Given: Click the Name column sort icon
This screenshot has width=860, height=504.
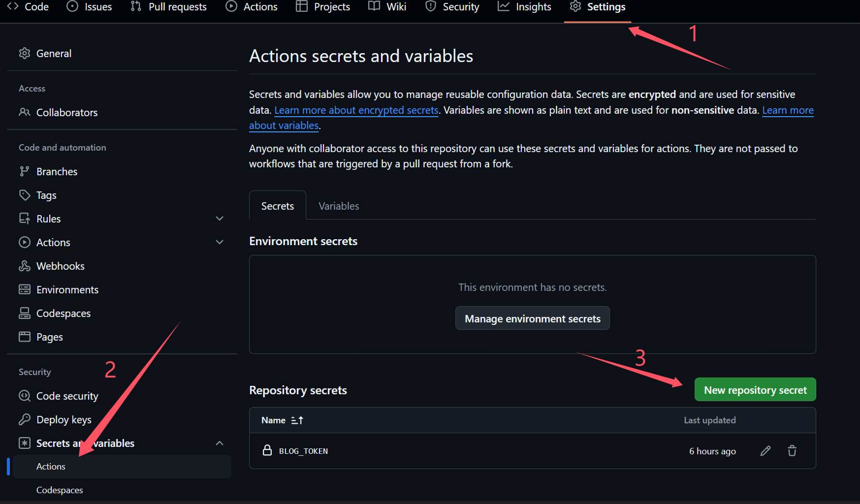Looking at the screenshot, I should tap(297, 420).
